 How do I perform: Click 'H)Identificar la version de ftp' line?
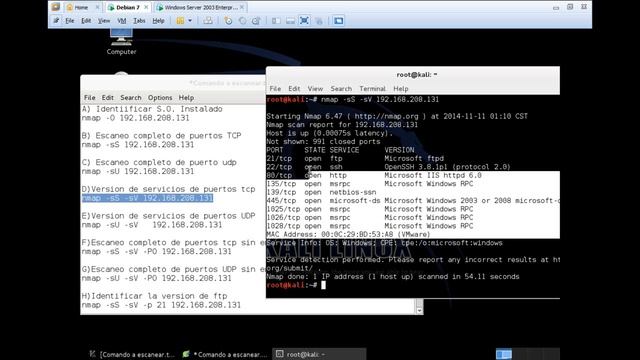[x=155, y=296]
